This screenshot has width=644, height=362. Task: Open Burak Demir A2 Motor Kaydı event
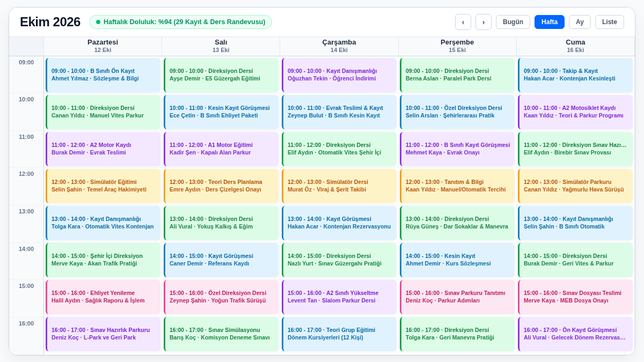(103, 149)
